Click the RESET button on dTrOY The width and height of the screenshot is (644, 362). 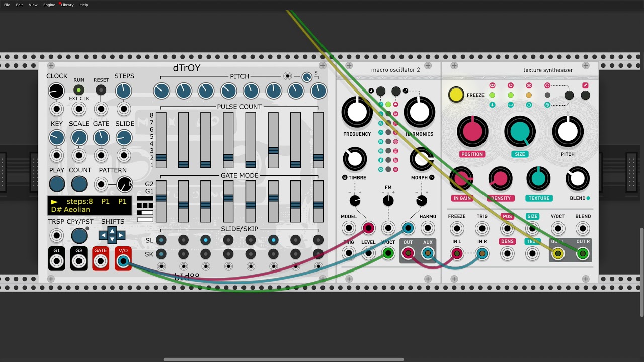(x=101, y=90)
